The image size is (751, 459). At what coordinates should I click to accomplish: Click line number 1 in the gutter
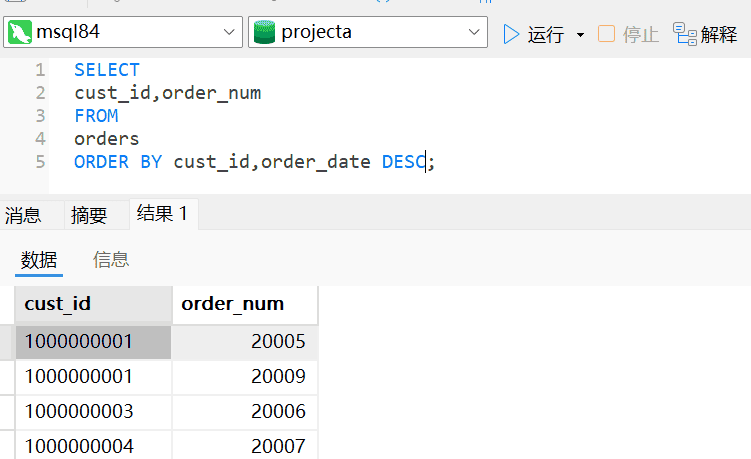point(40,70)
